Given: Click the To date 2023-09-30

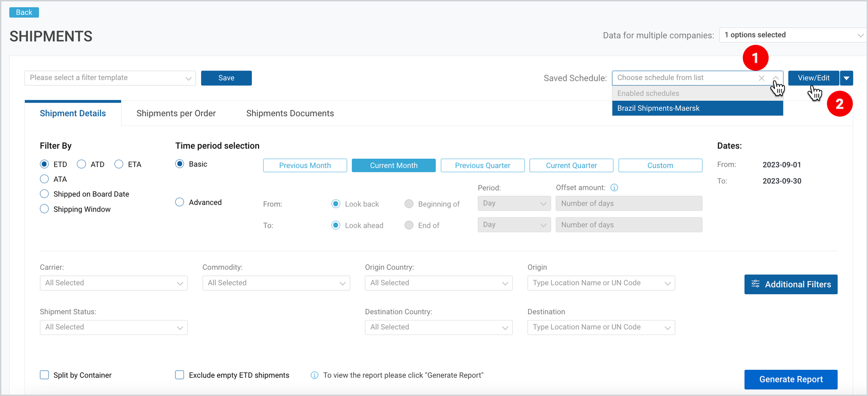Looking at the screenshot, I should (782, 181).
